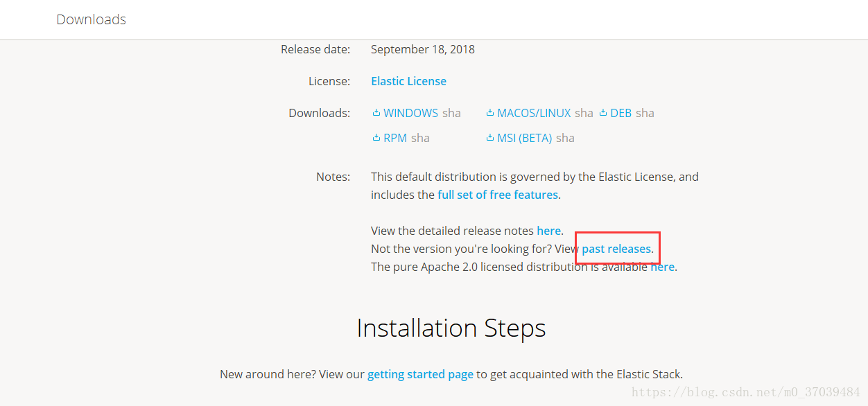This screenshot has height=406, width=868.
Task: Click the download icon beside DEB
Action: (x=602, y=113)
